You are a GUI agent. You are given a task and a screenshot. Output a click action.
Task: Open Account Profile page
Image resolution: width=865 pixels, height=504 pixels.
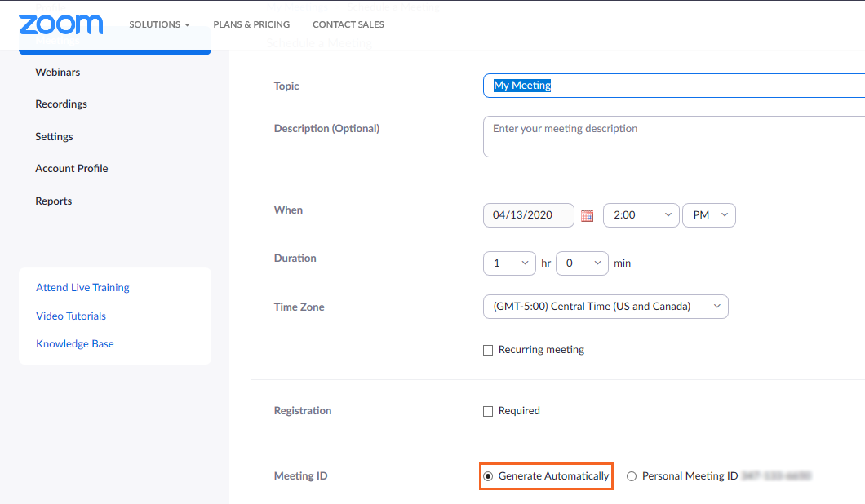tap(72, 169)
